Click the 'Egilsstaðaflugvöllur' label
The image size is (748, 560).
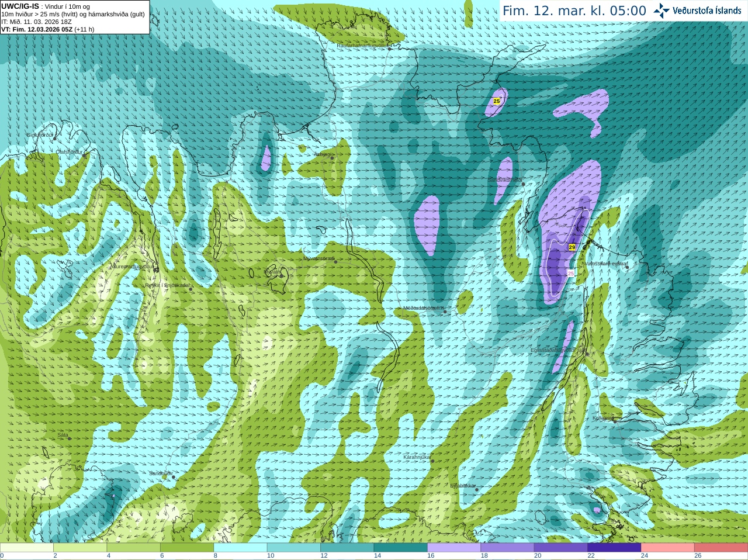coord(558,350)
